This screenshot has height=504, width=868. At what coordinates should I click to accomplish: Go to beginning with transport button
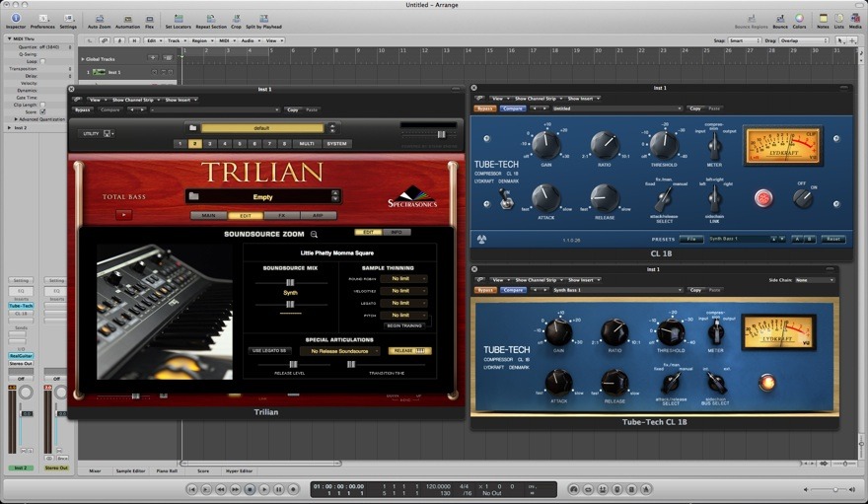tap(191, 489)
